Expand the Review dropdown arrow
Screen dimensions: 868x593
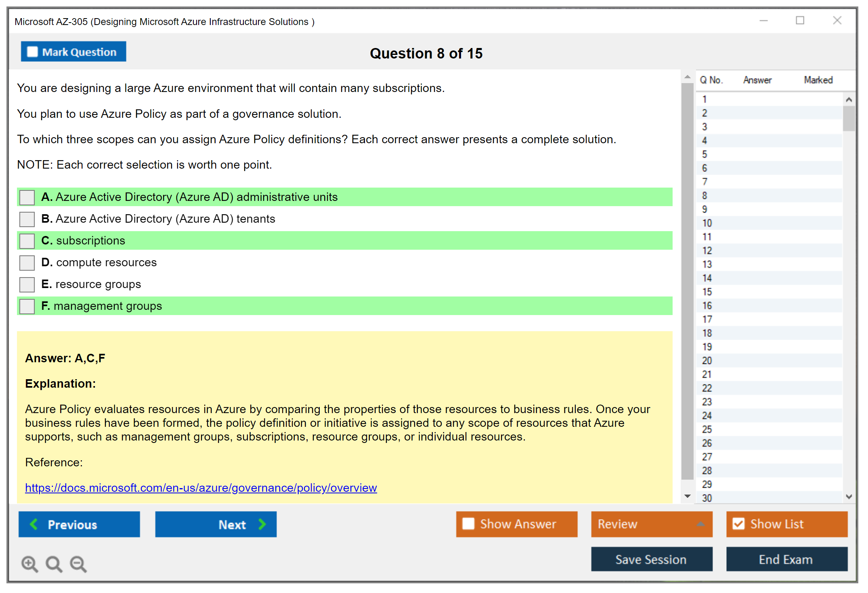pyautogui.click(x=700, y=524)
